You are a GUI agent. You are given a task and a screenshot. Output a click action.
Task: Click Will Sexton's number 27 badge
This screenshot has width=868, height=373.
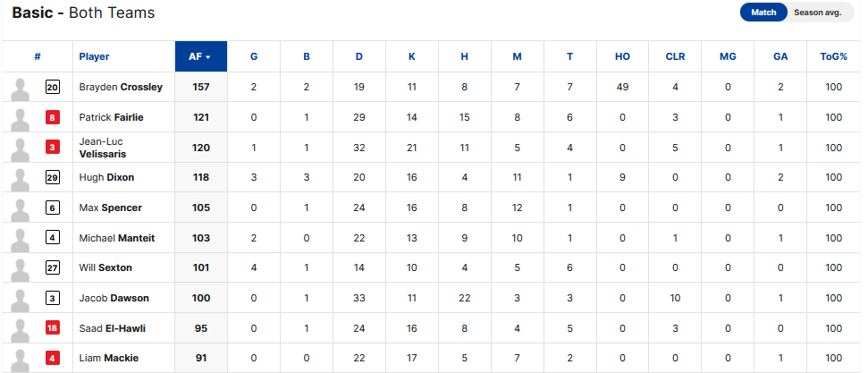(x=52, y=267)
